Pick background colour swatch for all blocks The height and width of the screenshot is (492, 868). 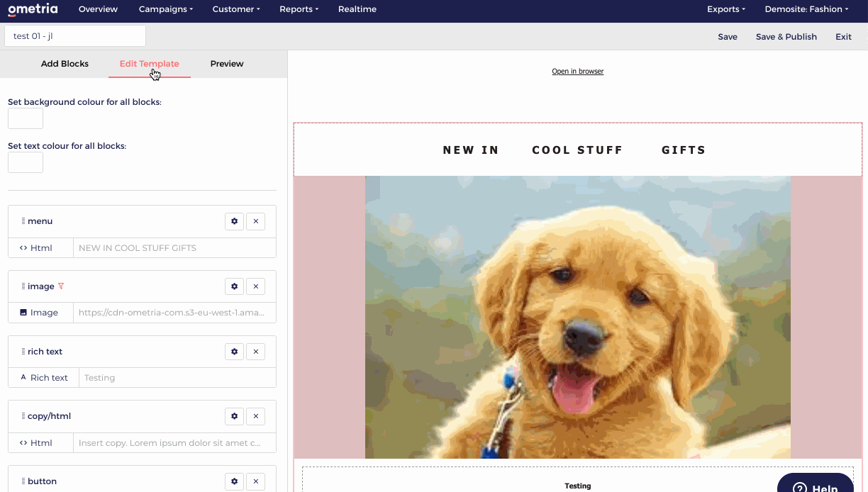click(x=26, y=118)
